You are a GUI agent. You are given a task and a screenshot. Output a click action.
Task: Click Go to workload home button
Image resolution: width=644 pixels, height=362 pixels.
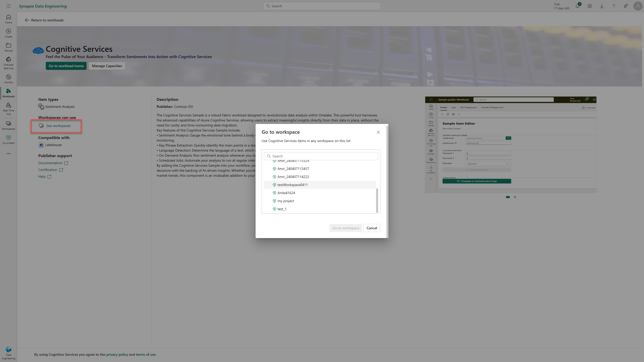pyautogui.click(x=66, y=66)
